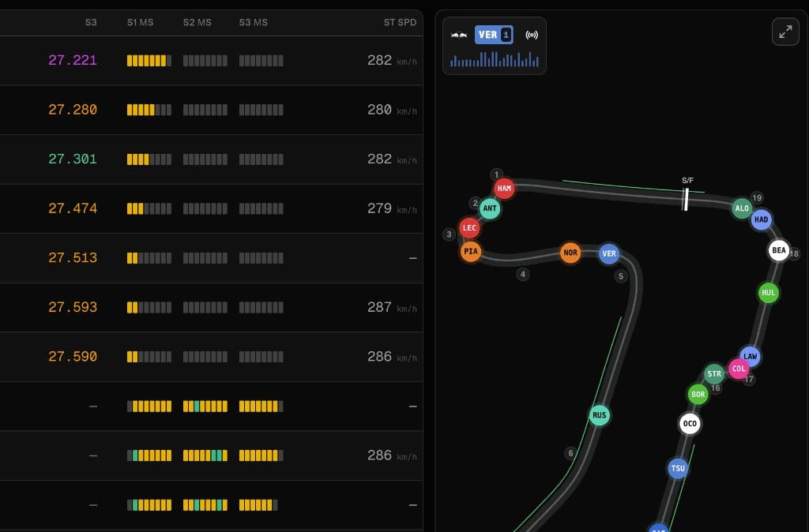Screen dimensions: 809x532
Task: Select the OCO driver marker
Action: pos(690,424)
